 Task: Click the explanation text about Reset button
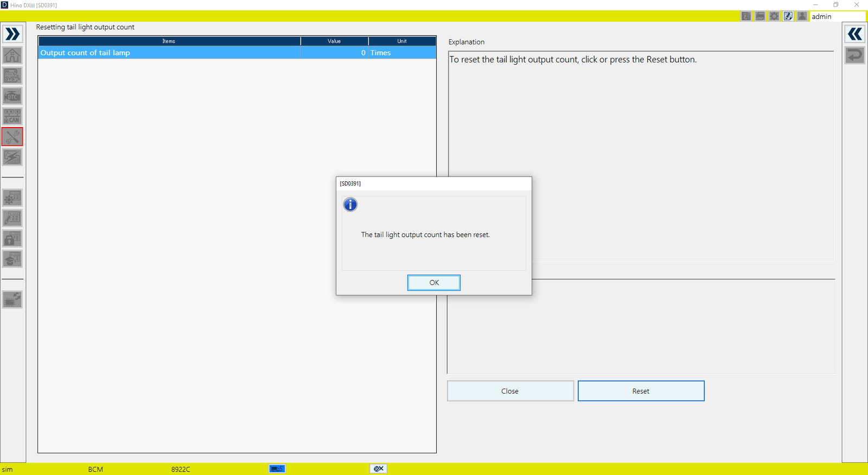coord(573,60)
